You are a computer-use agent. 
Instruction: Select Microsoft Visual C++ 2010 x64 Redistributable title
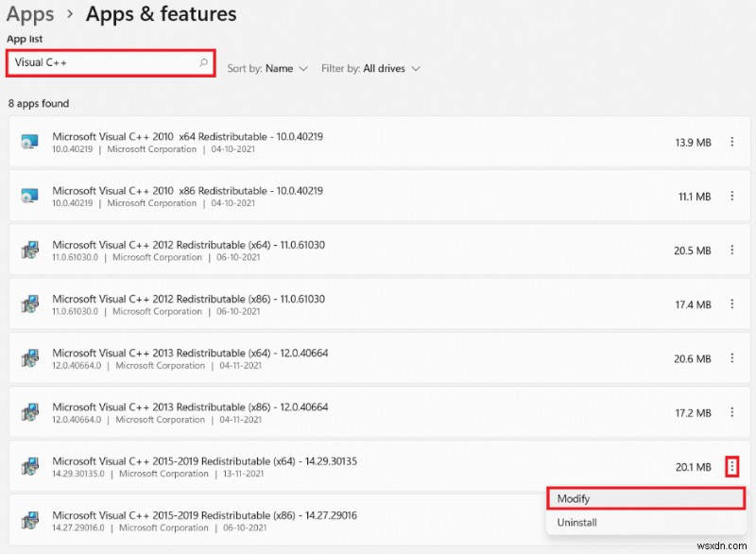click(x=187, y=136)
